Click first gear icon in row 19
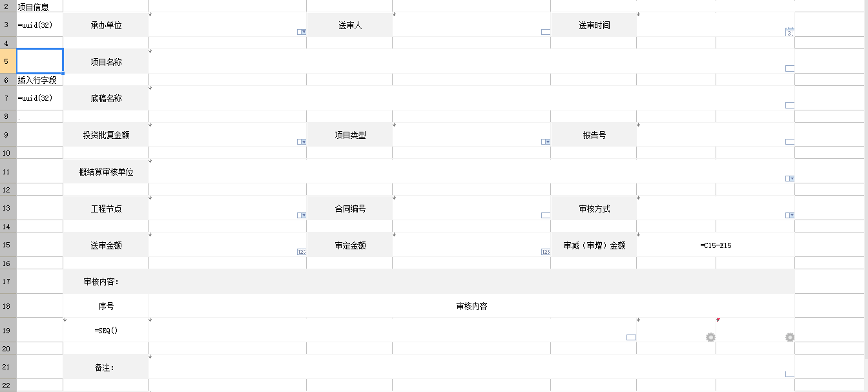 710,337
